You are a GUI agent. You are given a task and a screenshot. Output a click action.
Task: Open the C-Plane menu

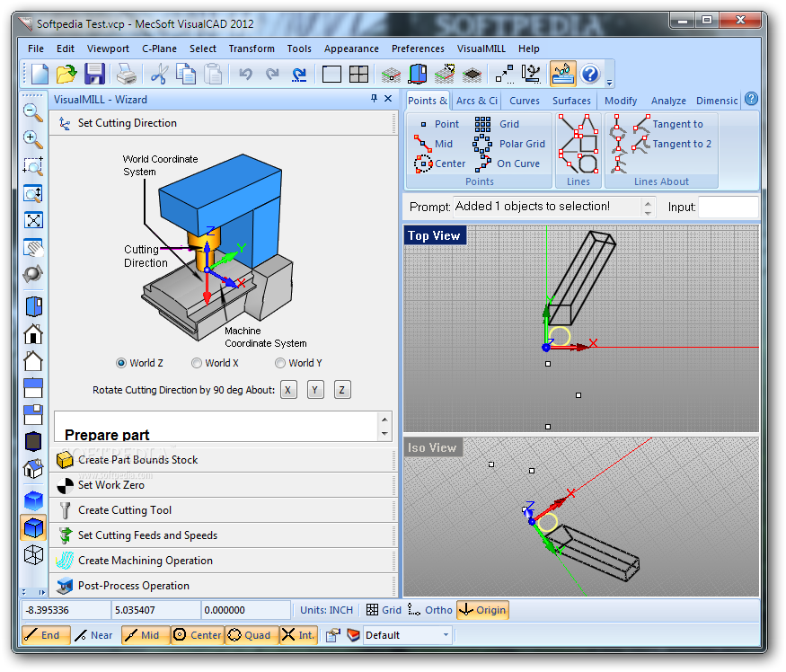[x=159, y=49]
